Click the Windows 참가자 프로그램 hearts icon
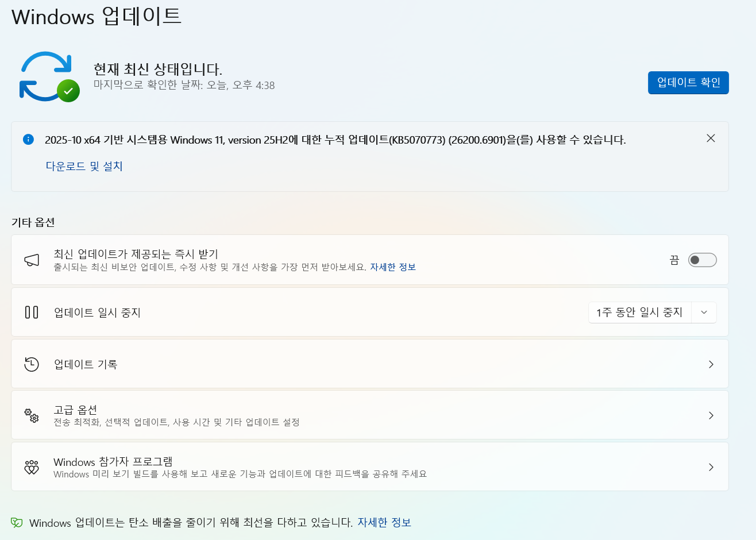The width and height of the screenshot is (756, 540). [32, 467]
